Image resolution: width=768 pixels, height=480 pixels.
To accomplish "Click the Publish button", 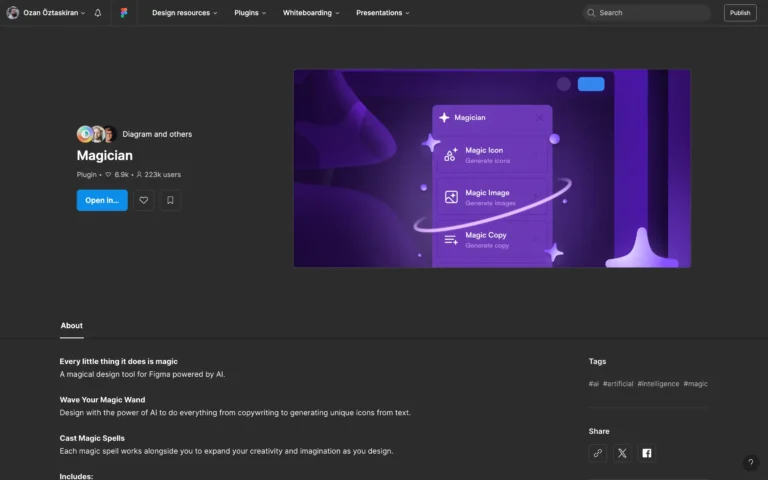I will coord(740,13).
